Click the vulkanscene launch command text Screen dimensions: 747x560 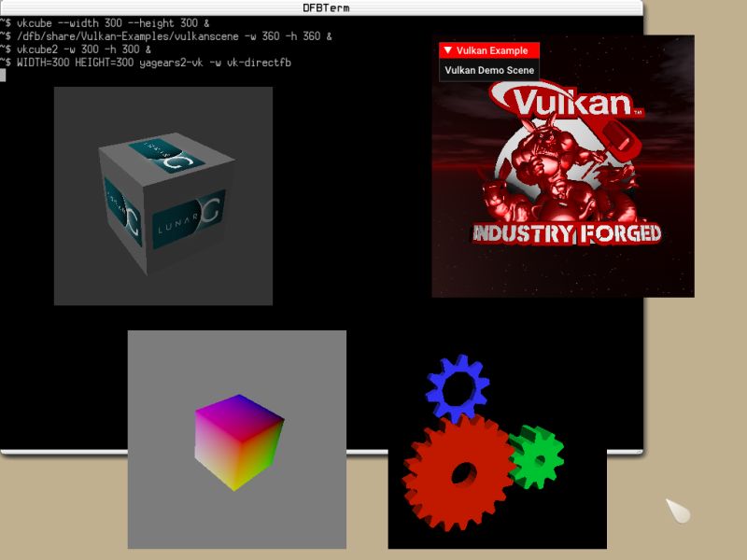(x=149, y=37)
